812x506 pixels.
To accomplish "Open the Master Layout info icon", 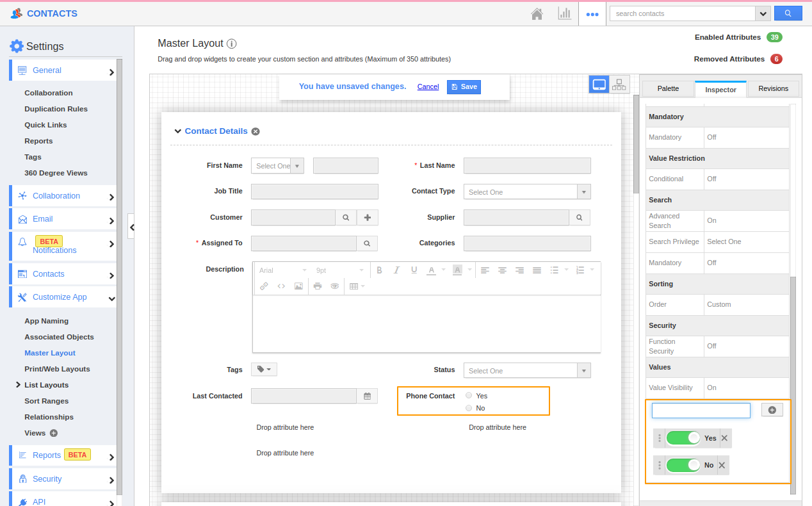I will click(232, 44).
